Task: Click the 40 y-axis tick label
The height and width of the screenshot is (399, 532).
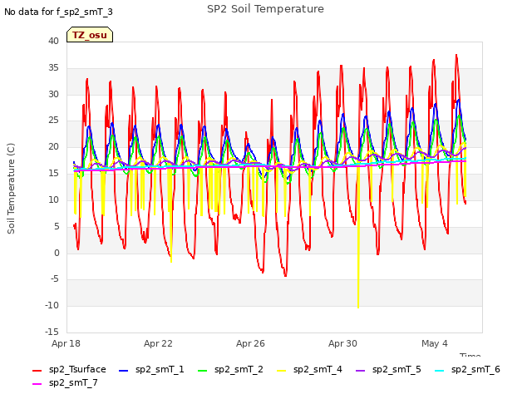Action: [x=53, y=41]
